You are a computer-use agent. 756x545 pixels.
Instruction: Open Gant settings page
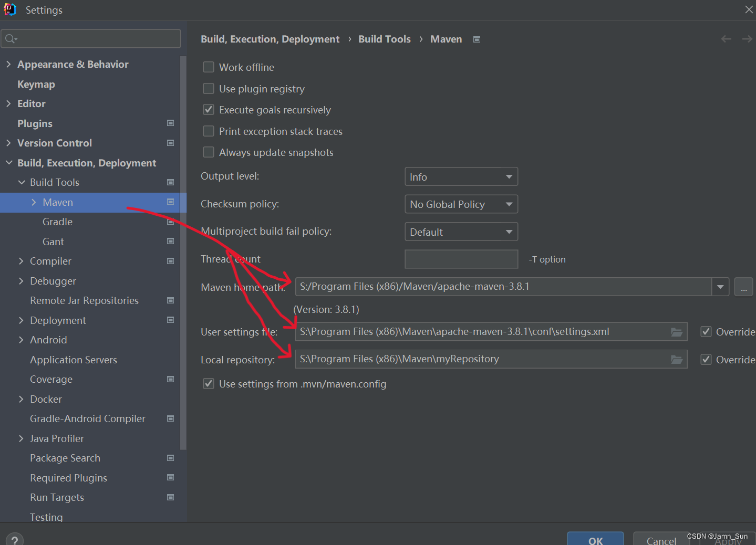(53, 242)
